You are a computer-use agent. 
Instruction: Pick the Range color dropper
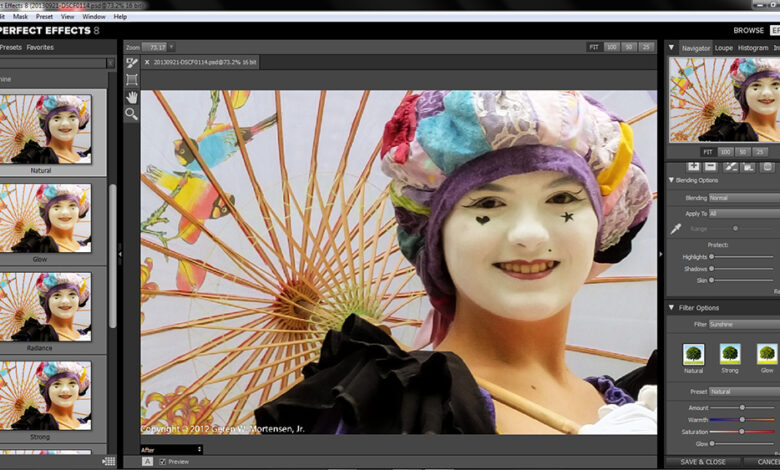click(x=676, y=229)
